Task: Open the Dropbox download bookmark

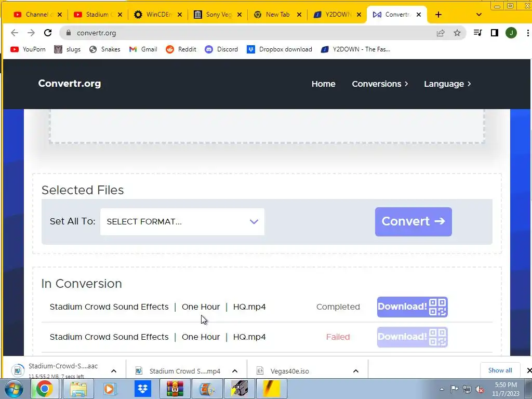Action: pyautogui.click(x=279, y=49)
